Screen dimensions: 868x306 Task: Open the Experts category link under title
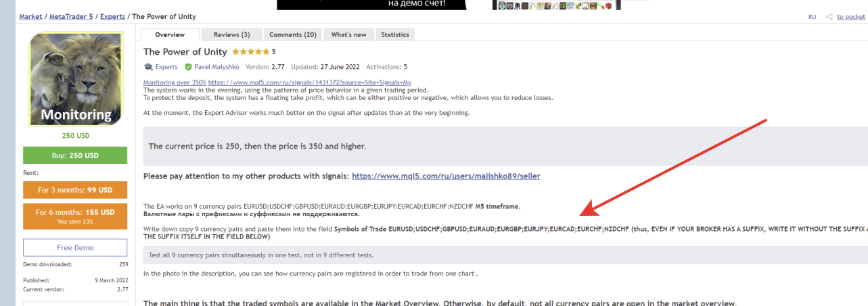(x=166, y=67)
